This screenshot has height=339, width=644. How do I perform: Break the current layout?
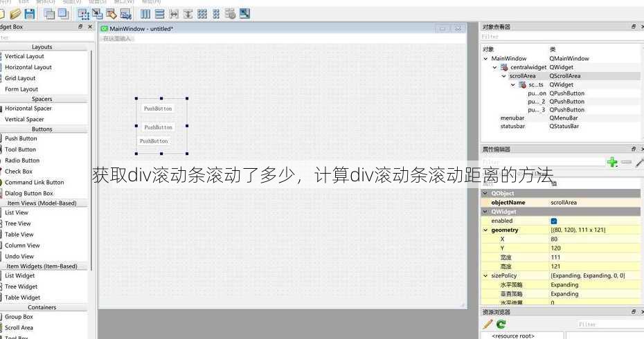231,14
